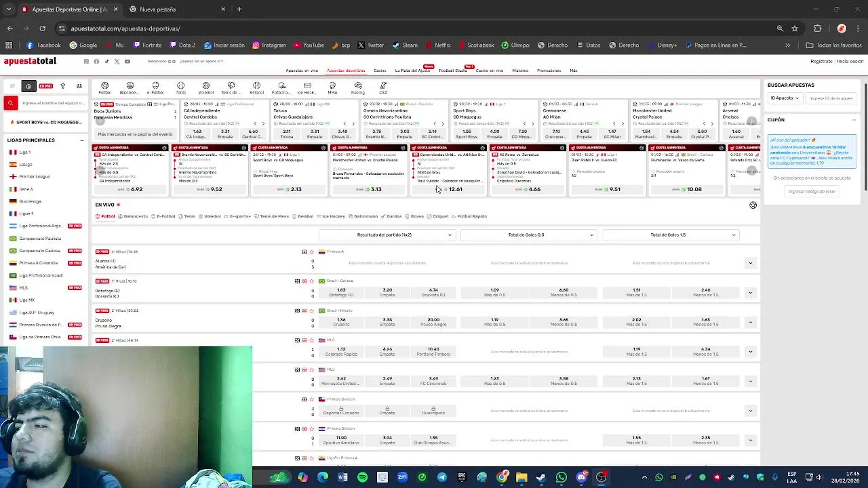Image resolution: width=868 pixels, height=488 pixels.
Task: Open the Chrome extensions puzzle icon
Action: 817,28
